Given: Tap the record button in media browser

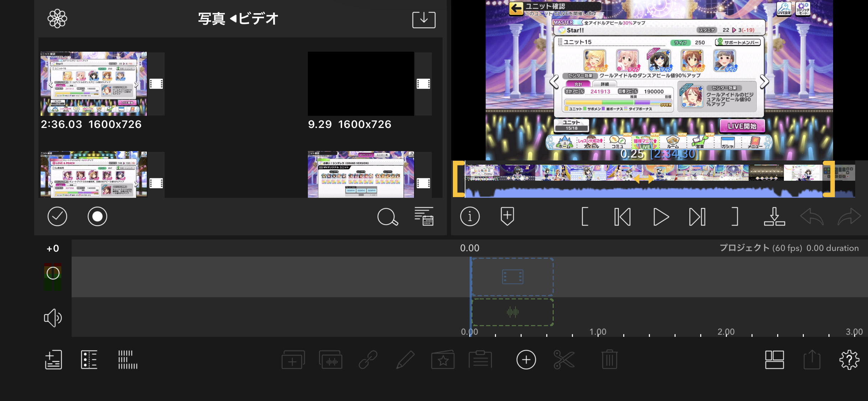Looking at the screenshot, I should [97, 216].
